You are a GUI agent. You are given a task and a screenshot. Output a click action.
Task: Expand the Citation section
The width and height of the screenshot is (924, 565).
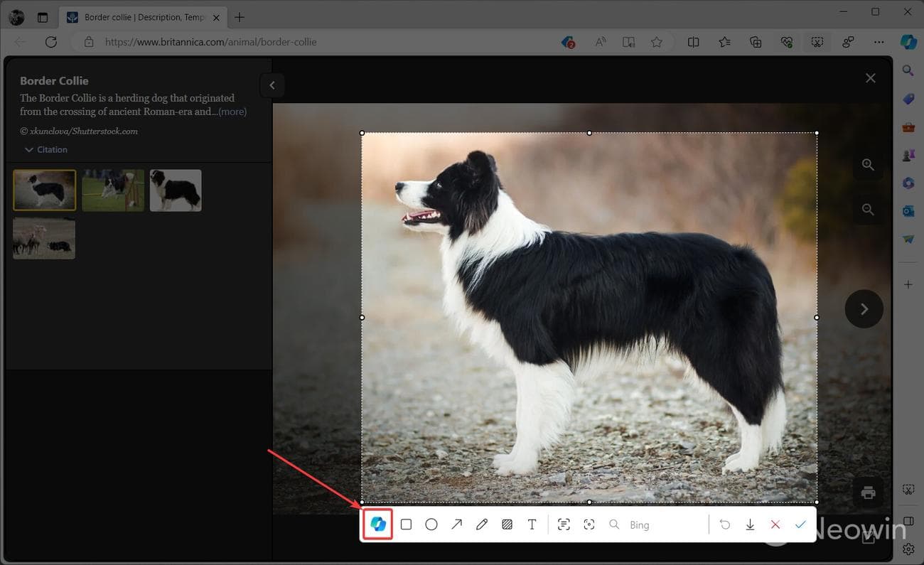pyautogui.click(x=46, y=150)
